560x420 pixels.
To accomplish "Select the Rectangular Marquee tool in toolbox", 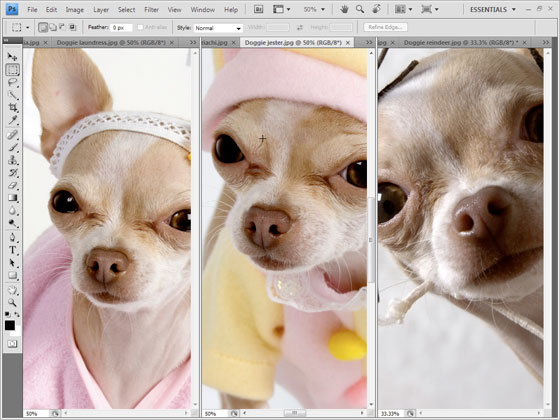I will [x=12, y=70].
